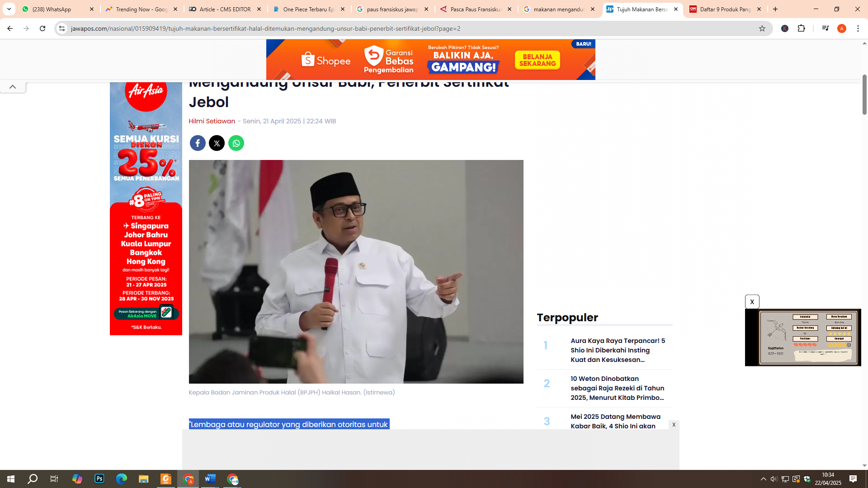The image size is (868, 488).
Task: Click the Kaspersky K extension icon
Action: coord(785,28)
